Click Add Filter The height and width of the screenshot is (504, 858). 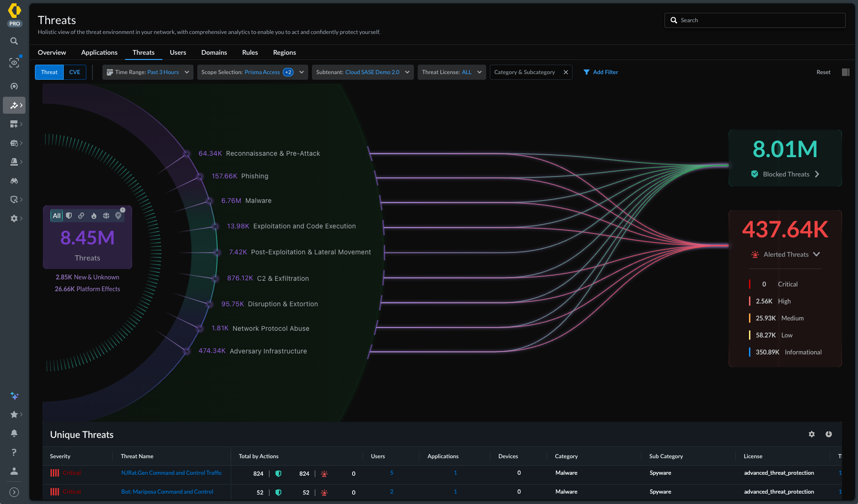click(x=601, y=72)
